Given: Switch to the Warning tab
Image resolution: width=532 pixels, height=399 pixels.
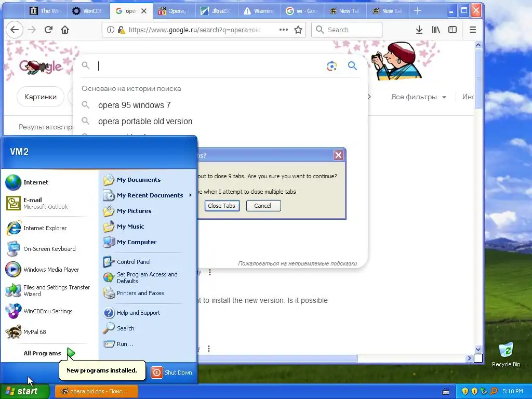Looking at the screenshot, I should (259, 11).
